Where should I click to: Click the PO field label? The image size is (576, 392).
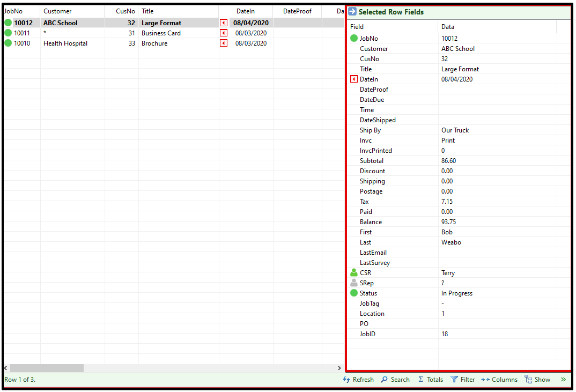pos(364,324)
